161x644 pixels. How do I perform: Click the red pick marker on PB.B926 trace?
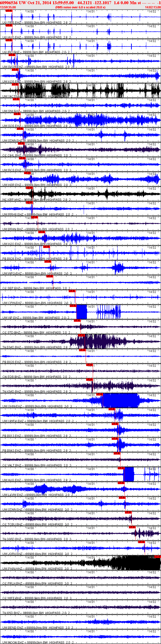pyautogui.click(x=47, y=246)
